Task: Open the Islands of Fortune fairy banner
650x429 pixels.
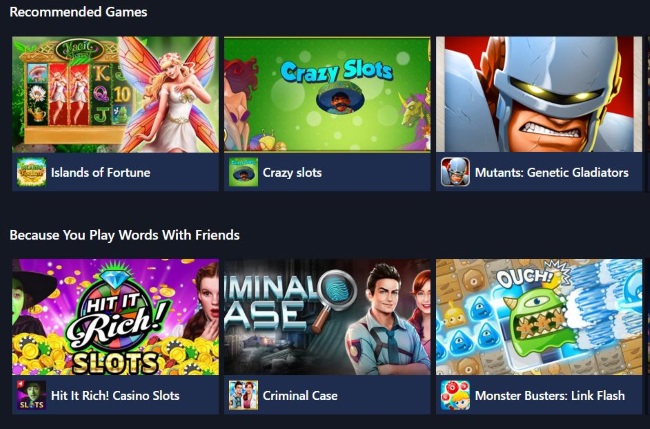Action: (115, 95)
